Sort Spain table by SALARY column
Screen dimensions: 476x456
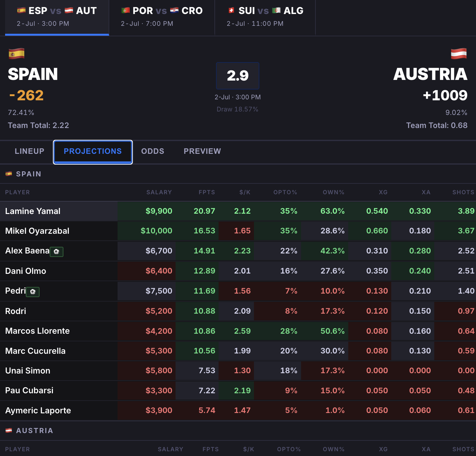point(159,192)
